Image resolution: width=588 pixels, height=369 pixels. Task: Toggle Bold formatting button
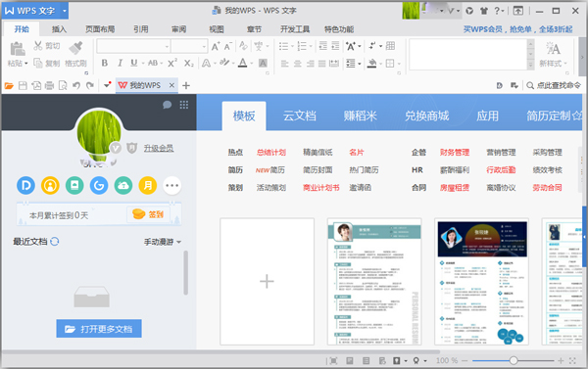click(105, 63)
